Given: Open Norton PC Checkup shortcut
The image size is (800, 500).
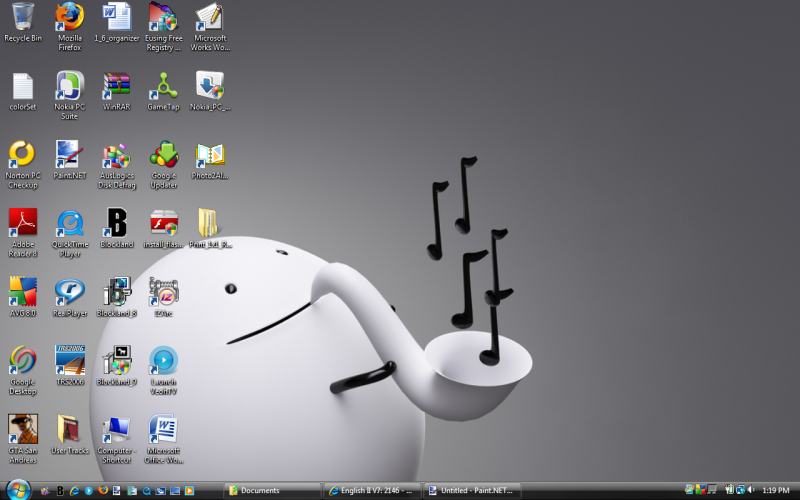Looking at the screenshot, I should coord(23,164).
